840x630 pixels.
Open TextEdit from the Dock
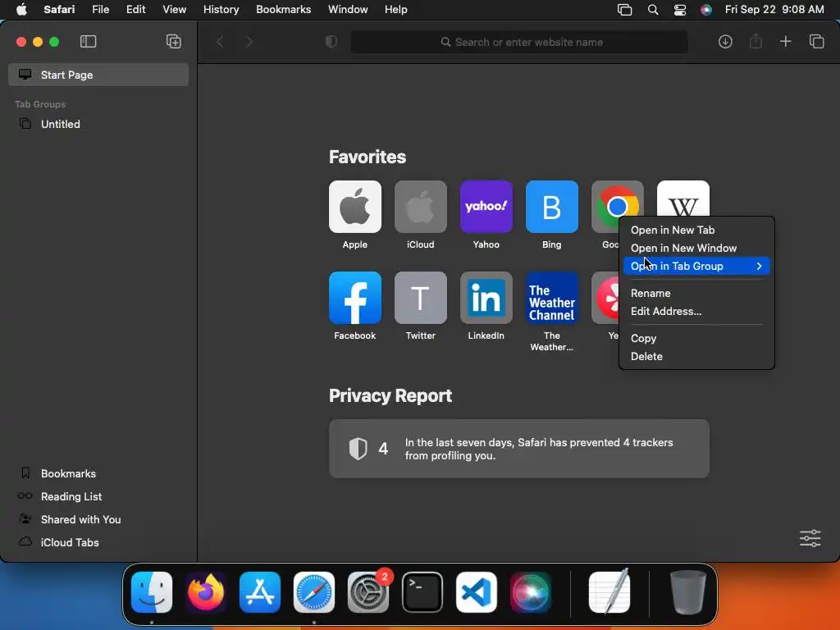tap(609, 592)
